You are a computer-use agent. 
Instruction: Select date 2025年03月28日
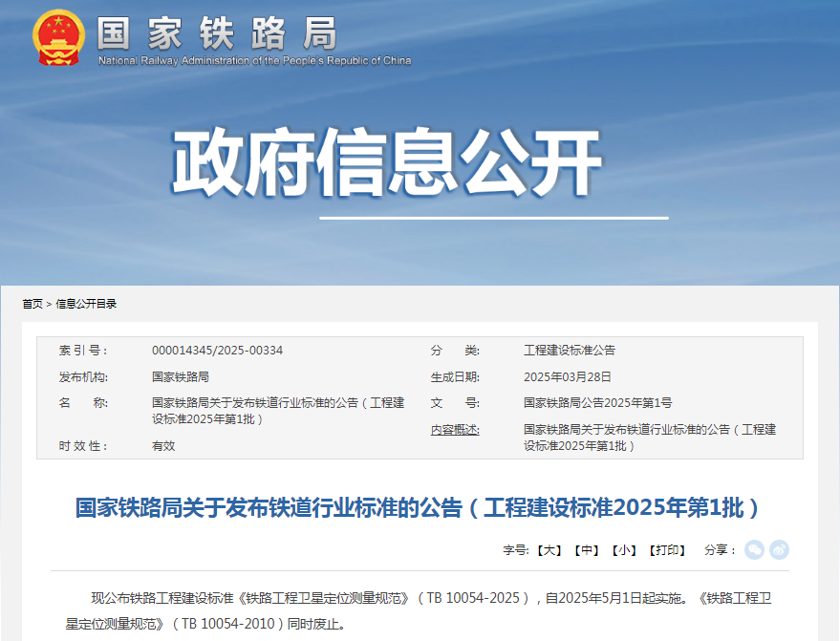pyautogui.click(x=568, y=377)
